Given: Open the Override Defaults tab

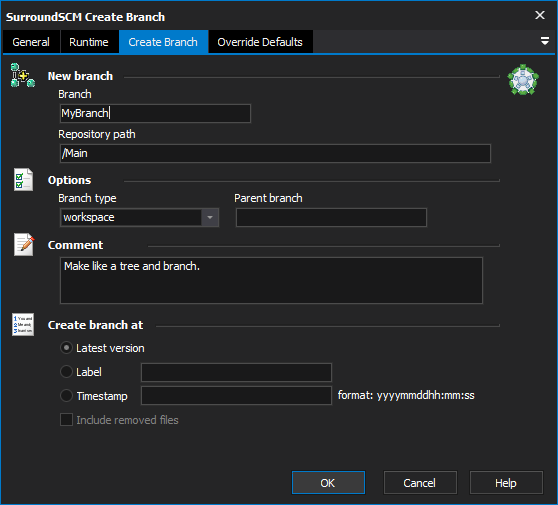Looking at the screenshot, I should point(260,42).
